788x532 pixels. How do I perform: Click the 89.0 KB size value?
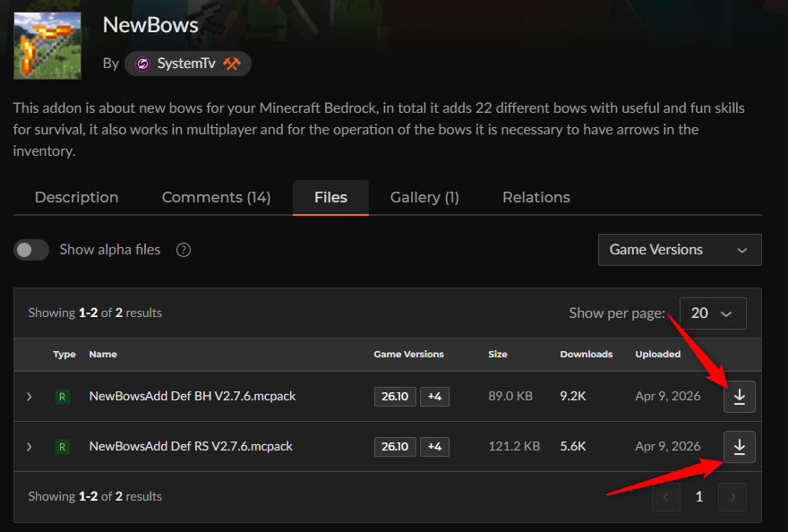coord(510,396)
